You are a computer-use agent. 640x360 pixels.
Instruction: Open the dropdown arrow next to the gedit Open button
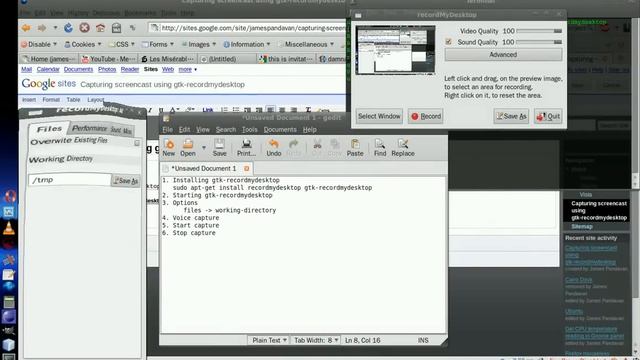coord(203,147)
